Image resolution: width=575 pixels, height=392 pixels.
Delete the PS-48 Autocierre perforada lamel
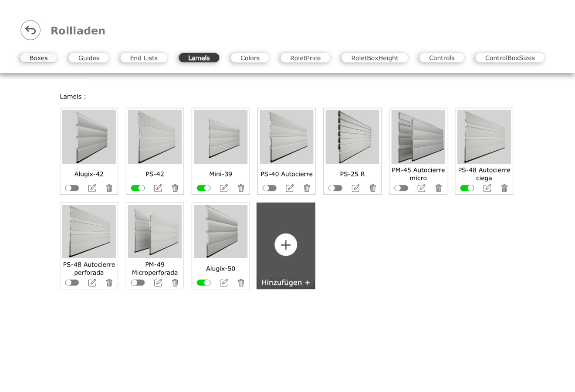pyautogui.click(x=109, y=283)
